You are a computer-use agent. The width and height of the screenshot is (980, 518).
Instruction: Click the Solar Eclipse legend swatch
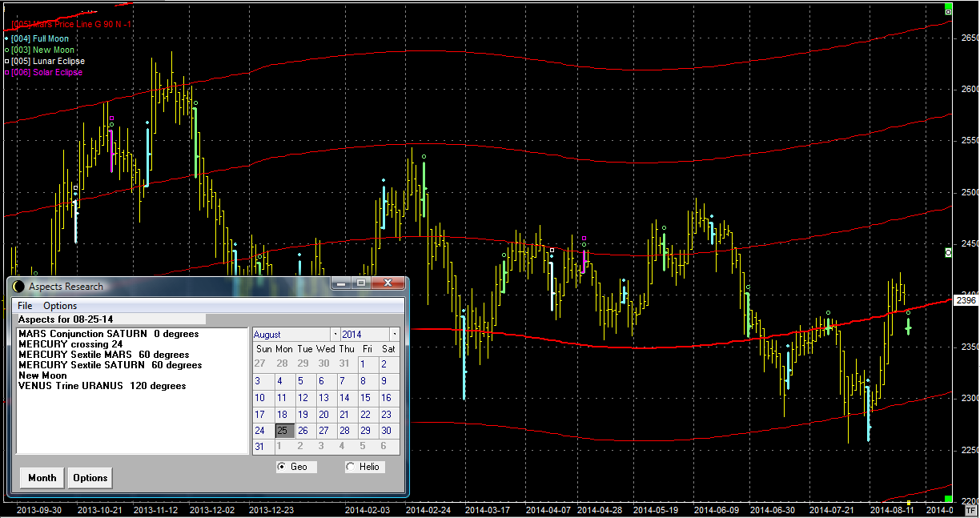coord(6,73)
